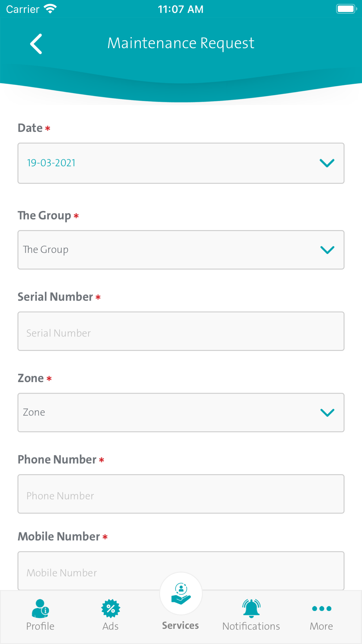The image size is (362, 644).
Task: Expand the Date dropdown chevron
Action: [x=327, y=163]
